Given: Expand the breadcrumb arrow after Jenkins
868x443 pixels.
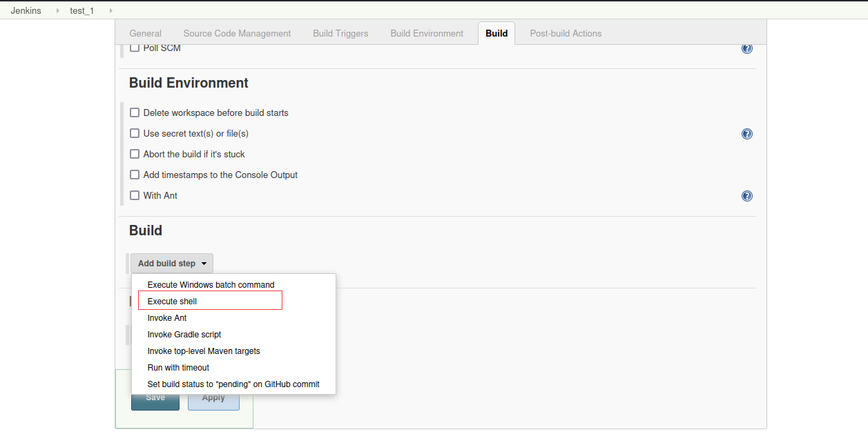Looking at the screenshot, I should 57,11.
